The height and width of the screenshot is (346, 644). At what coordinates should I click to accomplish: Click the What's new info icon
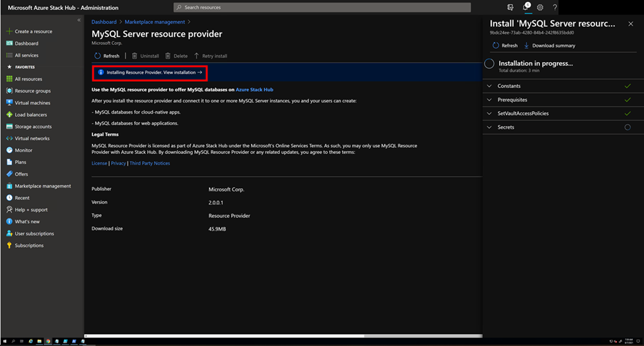pyautogui.click(x=9, y=222)
